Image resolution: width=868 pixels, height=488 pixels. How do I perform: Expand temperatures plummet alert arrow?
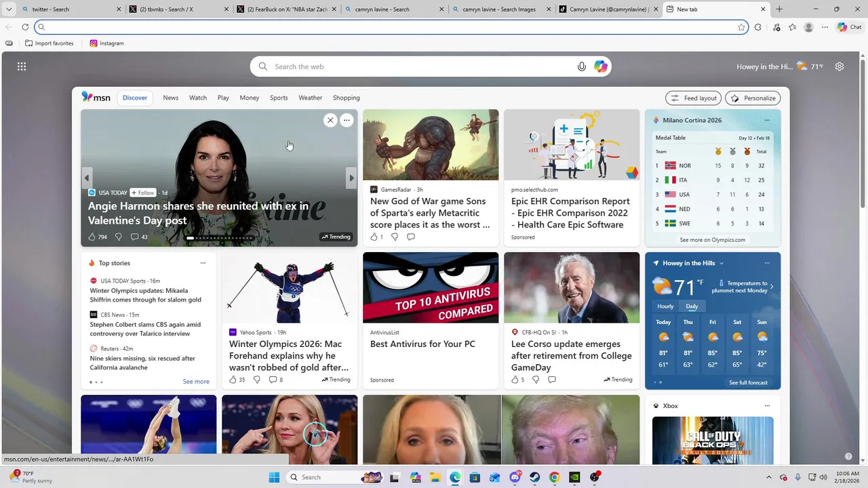click(771, 287)
